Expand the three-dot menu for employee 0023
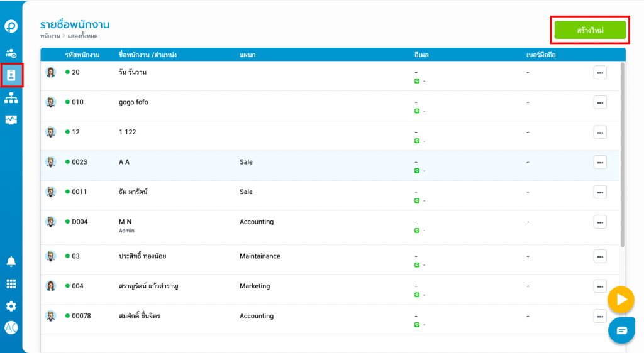The height and width of the screenshot is (353, 644). (x=600, y=162)
